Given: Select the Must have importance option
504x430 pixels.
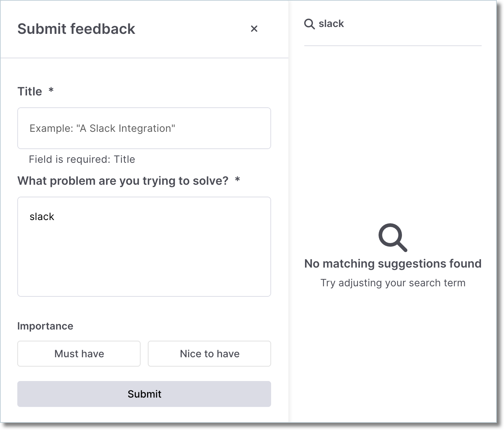Looking at the screenshot, I should (79, 354).
